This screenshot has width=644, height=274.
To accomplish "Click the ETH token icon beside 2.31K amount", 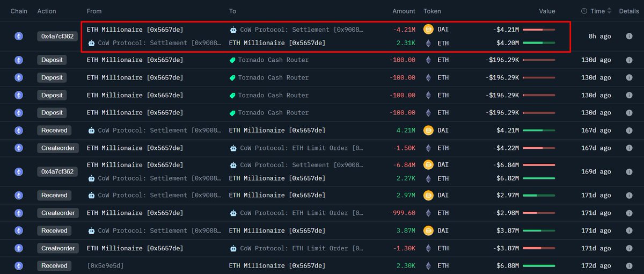I will (x=428, y=43).
